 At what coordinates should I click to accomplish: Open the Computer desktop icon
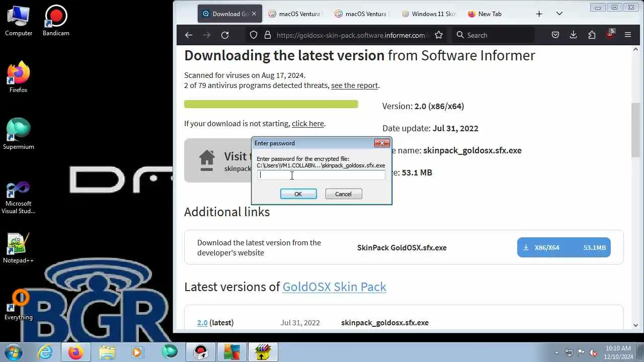pyautogui.click(x=19, y=21)
